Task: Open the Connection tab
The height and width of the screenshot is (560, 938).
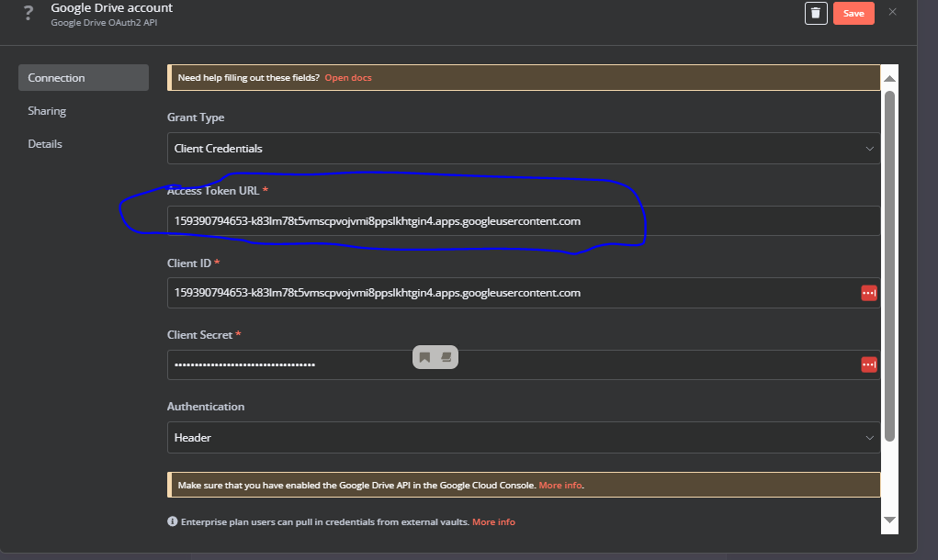Action: pyautogui.click(x=84, y=78)
